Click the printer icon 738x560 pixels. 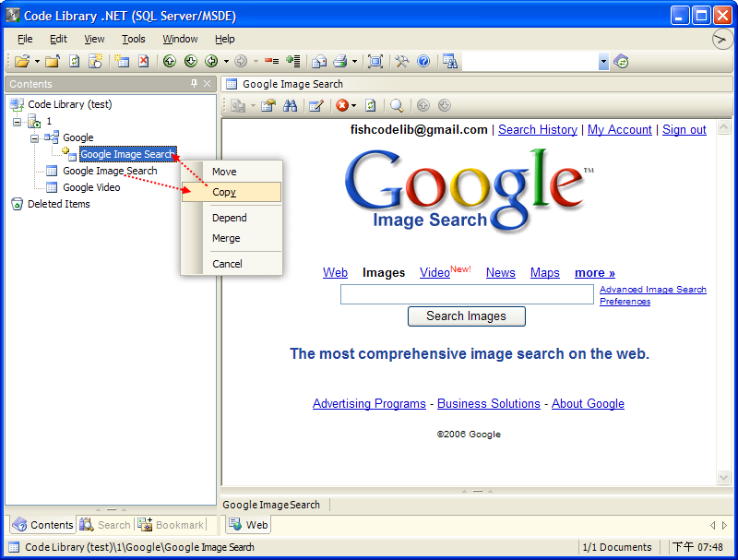(x=340, y=62)
